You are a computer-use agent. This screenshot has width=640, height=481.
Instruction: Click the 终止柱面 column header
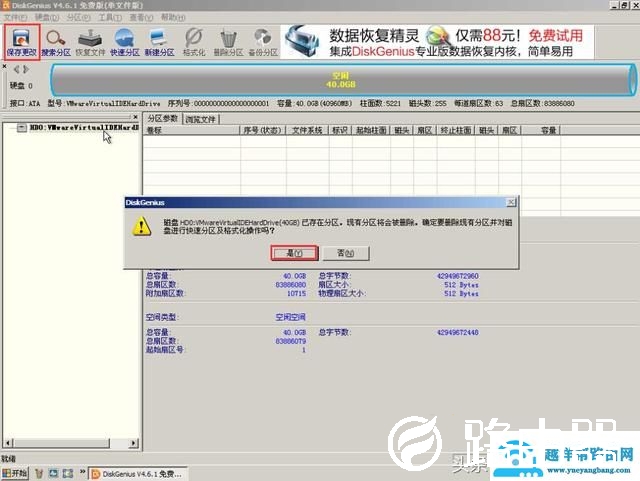tap(456, 130)
